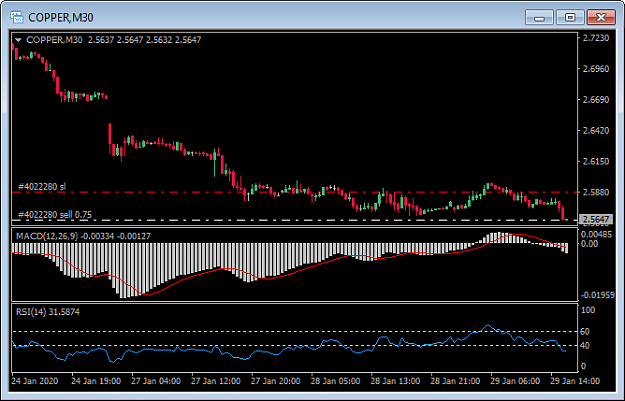Image resolution: width=625 pixels, height=401 pixels.
Task: Click the 2.6960 price scale value
Action: (x=596, y=69)
